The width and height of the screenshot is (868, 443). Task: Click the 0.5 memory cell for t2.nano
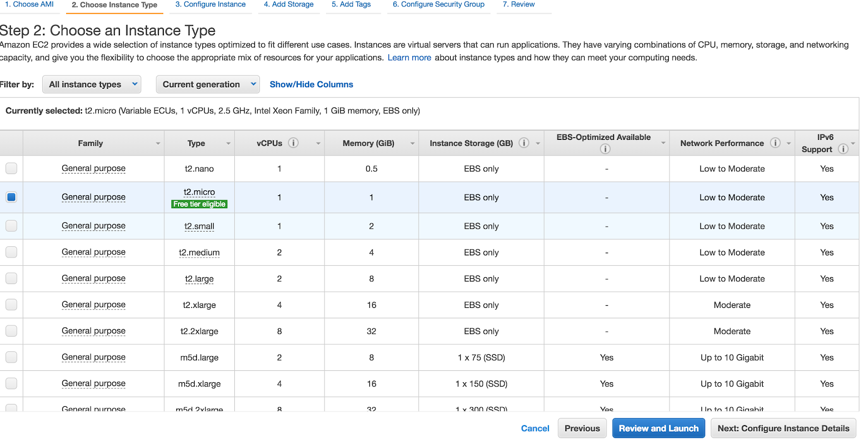click(371, 169)
